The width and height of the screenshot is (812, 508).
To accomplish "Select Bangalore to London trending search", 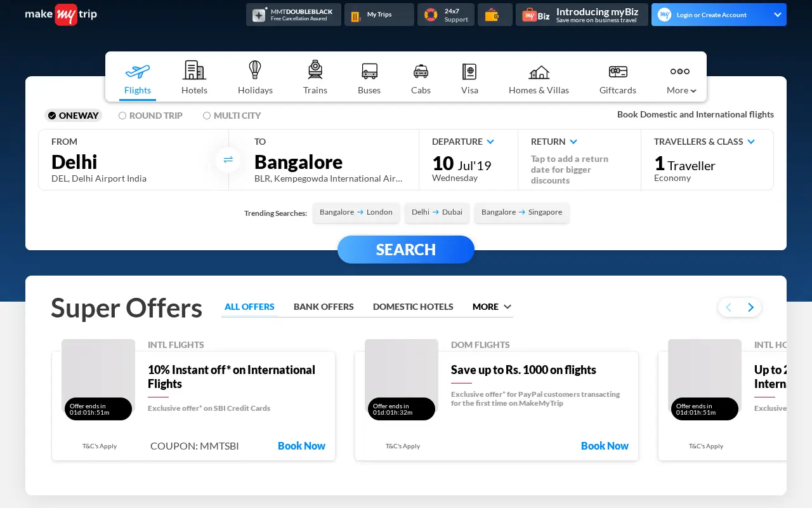I will pos(356,213).
